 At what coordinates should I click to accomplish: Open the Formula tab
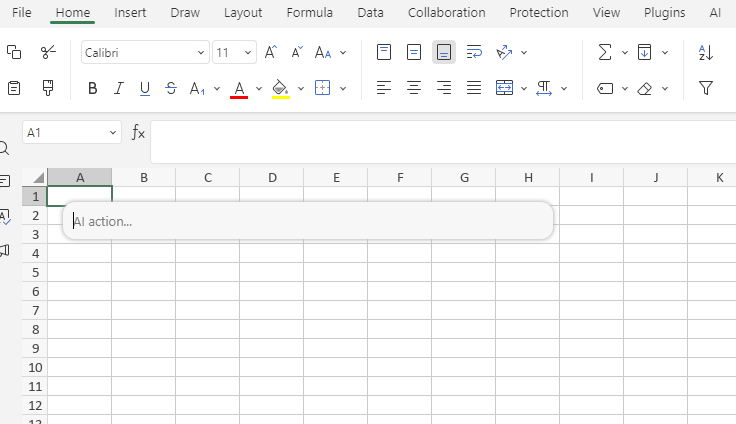click(309, 13)
